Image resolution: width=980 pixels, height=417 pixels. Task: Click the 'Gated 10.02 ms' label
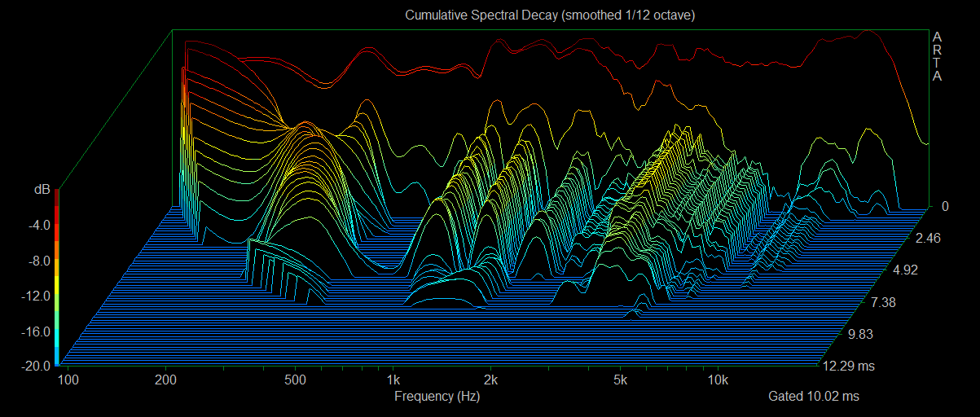(813, 397)
